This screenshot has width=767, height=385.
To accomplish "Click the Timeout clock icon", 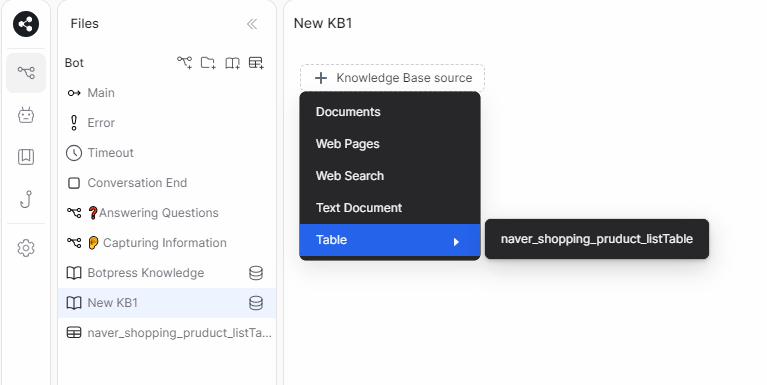I will pos(74,153).
